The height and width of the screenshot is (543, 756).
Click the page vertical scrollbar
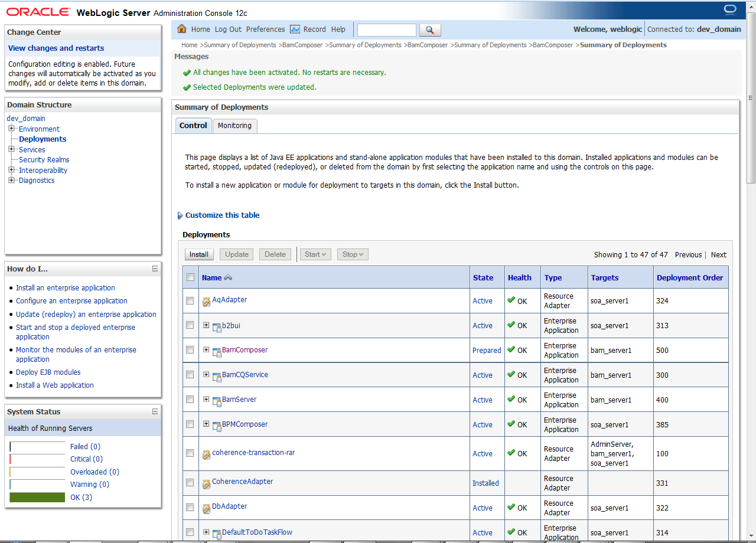pyautogui.click(x=751, y=97)
